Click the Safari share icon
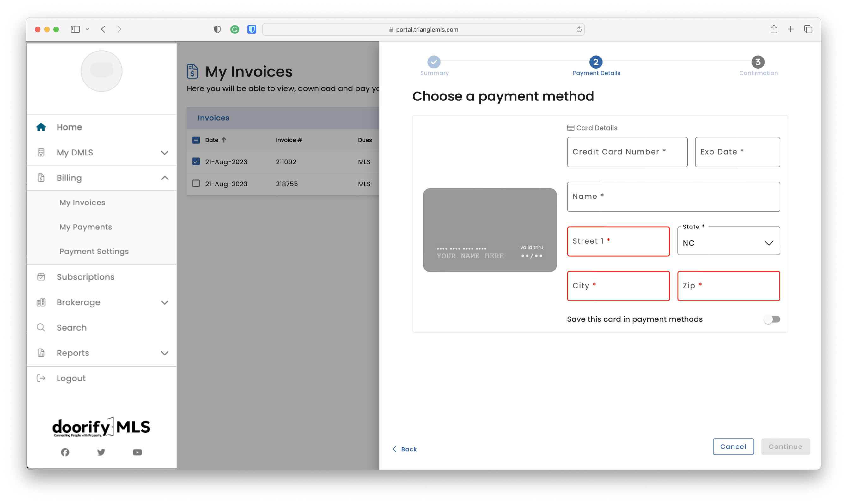 [774, 29]
